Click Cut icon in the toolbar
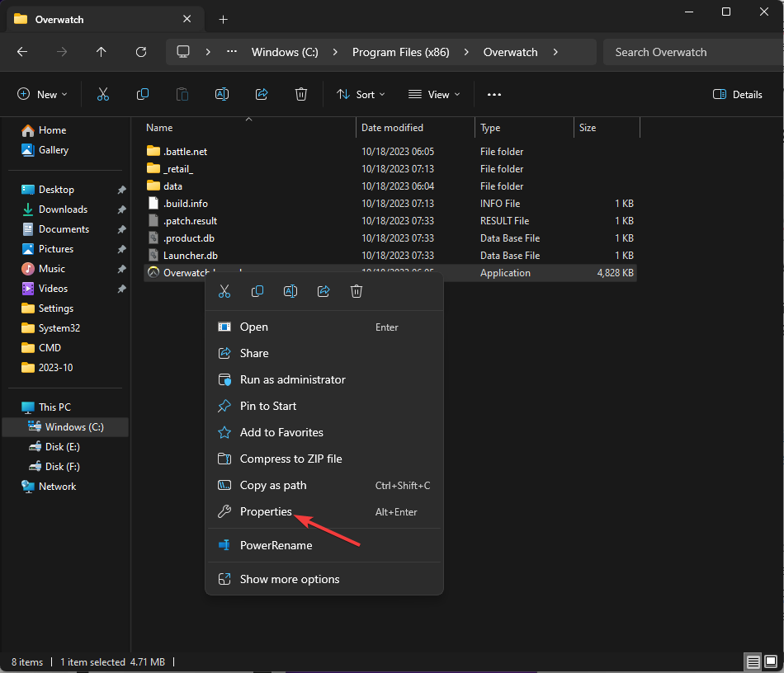The image size is (784, 673). (103, 94)
